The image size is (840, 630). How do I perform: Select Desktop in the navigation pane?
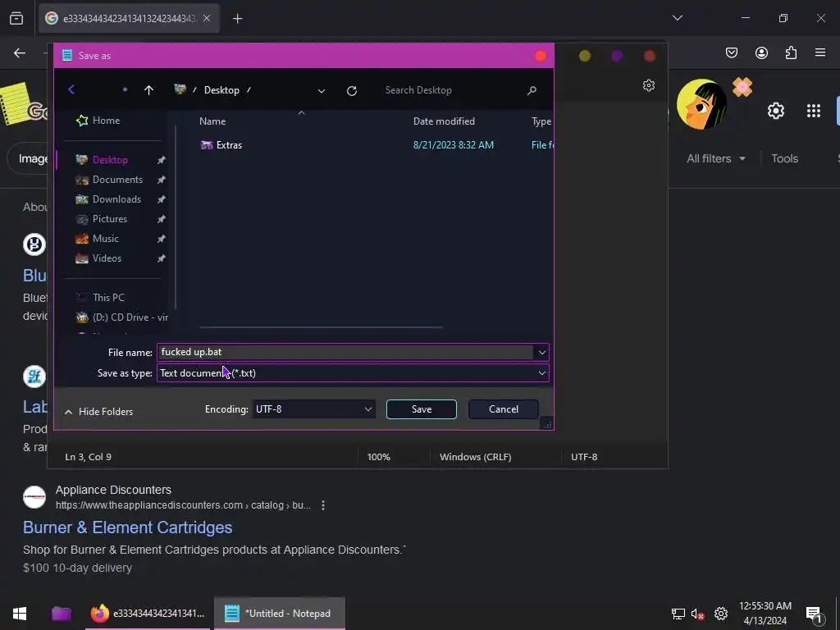pyautogui.click(x=111, y=160)
